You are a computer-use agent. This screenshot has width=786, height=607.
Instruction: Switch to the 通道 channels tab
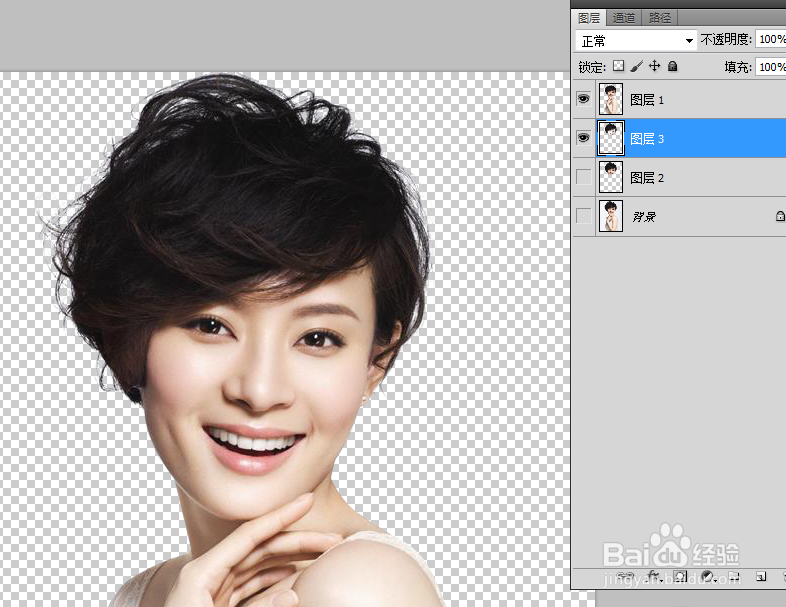pyautogui.click(x=624, y=18)
